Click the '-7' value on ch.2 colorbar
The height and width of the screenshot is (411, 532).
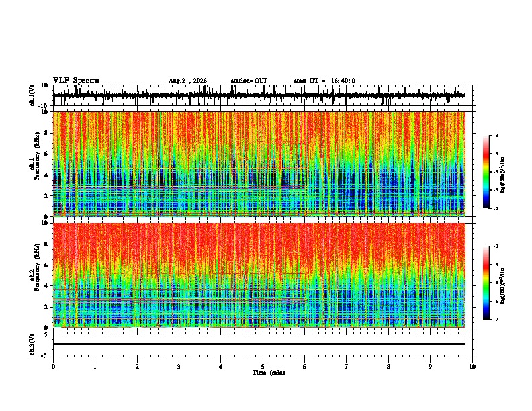pyautogui.click(x=495, y=319)
